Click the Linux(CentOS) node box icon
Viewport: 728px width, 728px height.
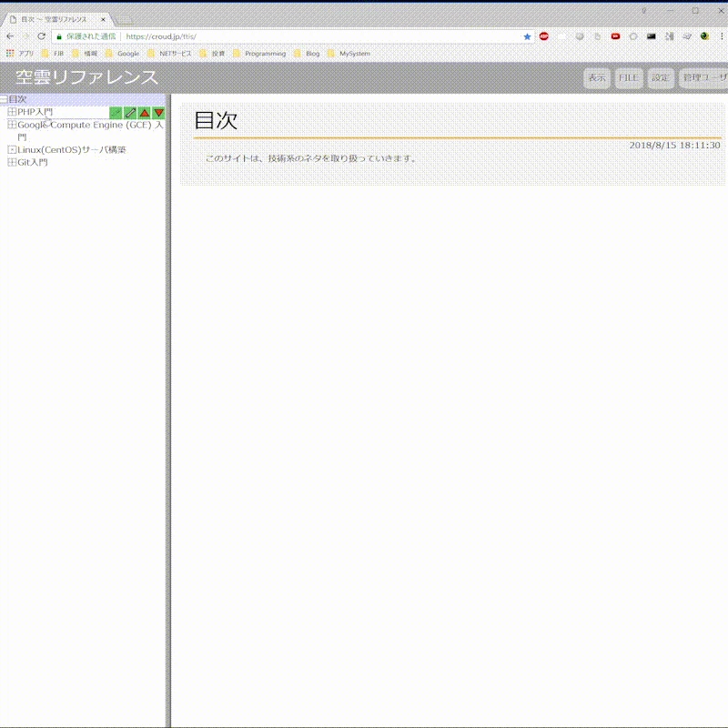(x=12, y=149)
